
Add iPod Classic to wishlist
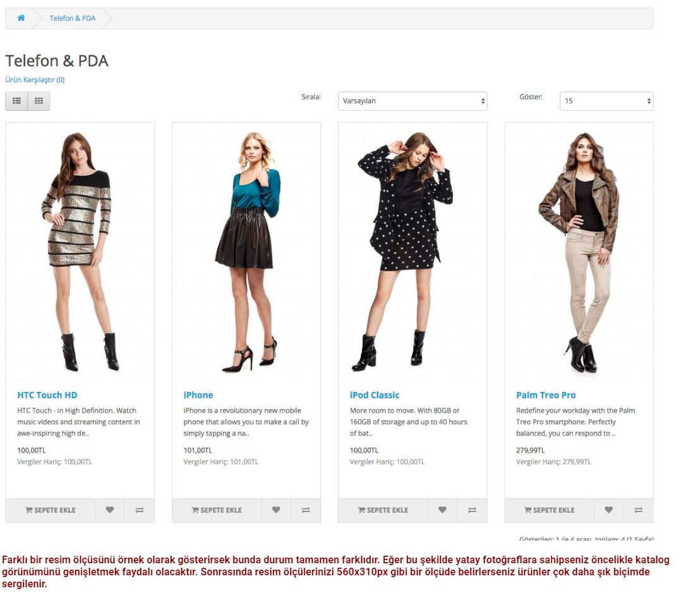(442, 510)
